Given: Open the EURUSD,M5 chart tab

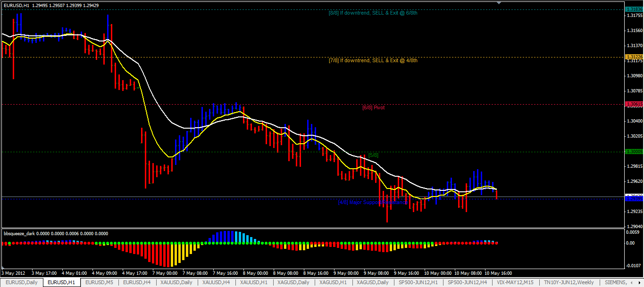Looking at the screenshot, I should (x=99, y=282).
